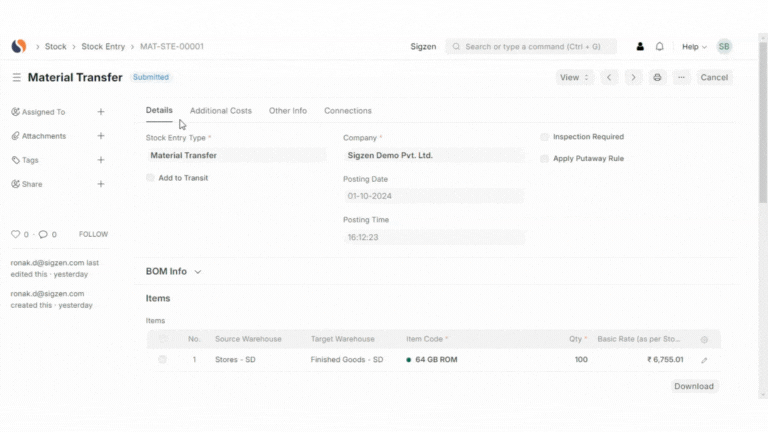Click the search or command input bar

531,46
